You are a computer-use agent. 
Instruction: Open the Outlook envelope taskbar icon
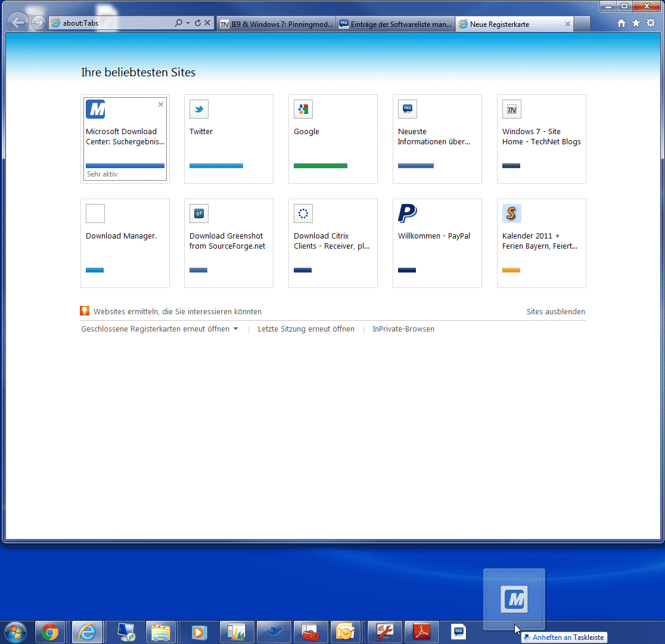tap(345, 633)
